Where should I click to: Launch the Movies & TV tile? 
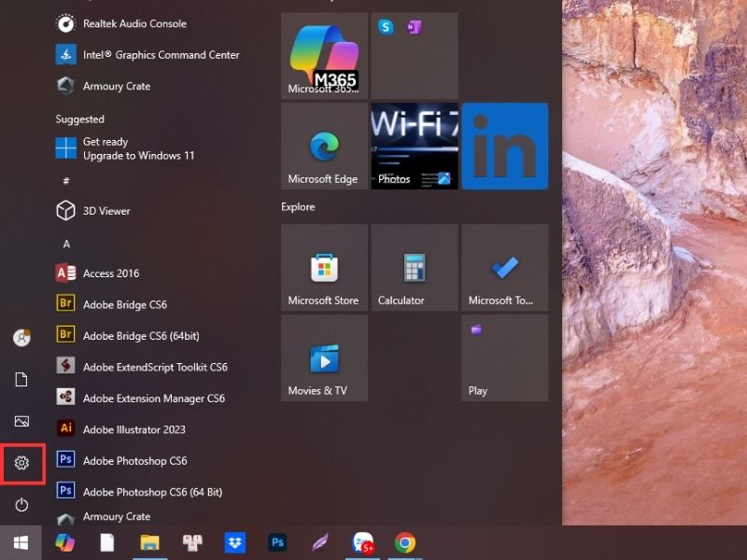(323, 357)
